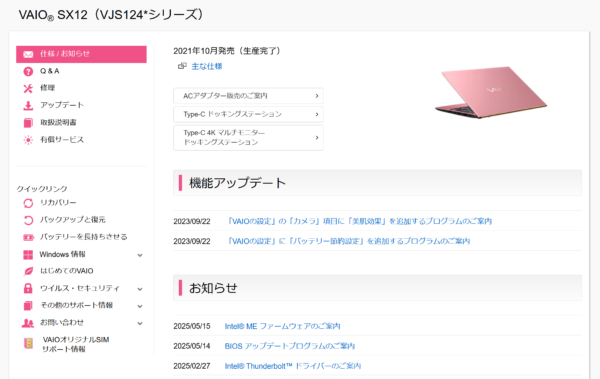600x379 pixels.
Task: Click the leaf icon next to はじめてのVAIO
Action: 28,271
